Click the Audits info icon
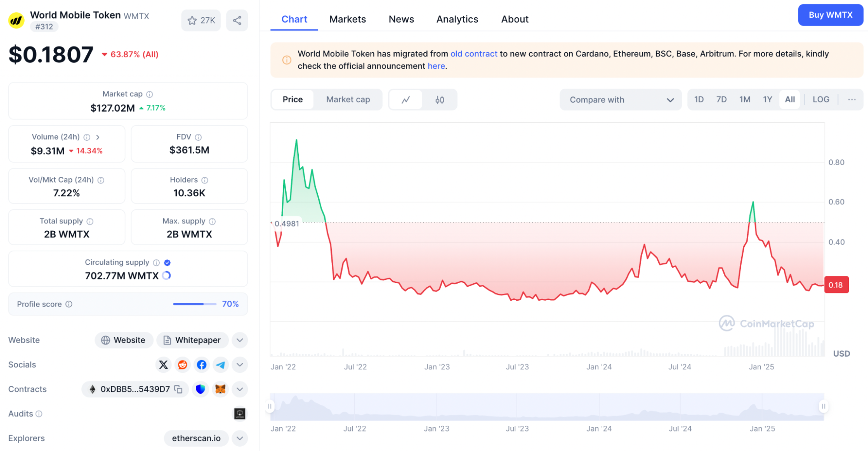 click(x=39, y=414)
